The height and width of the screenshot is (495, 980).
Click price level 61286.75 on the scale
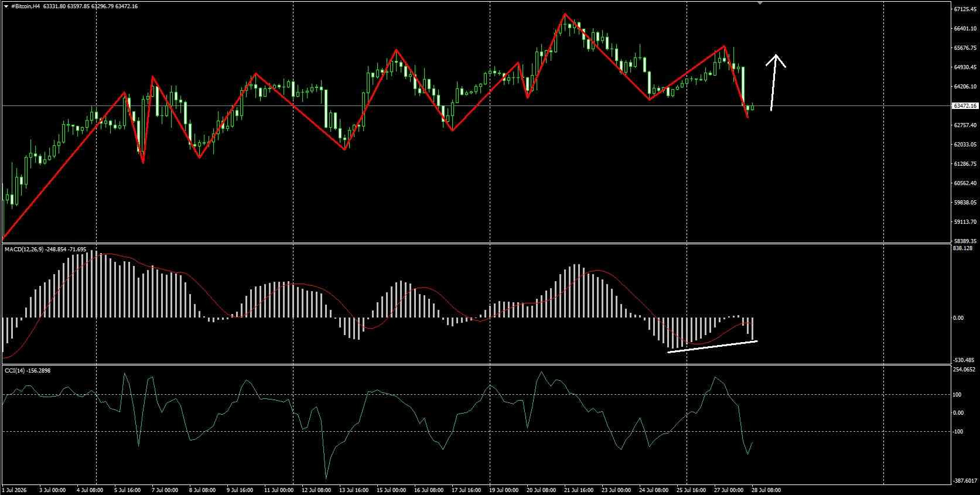965,164
